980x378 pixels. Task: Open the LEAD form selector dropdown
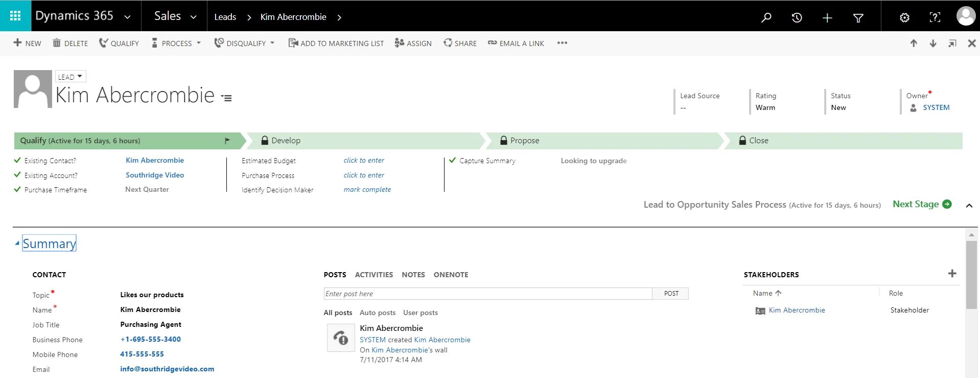(71, 77)
